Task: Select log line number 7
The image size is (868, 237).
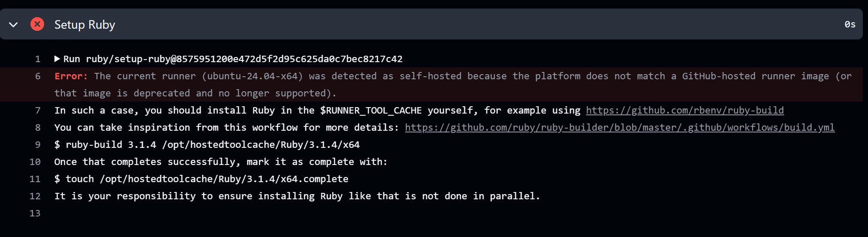Action: tap(38, 111)
